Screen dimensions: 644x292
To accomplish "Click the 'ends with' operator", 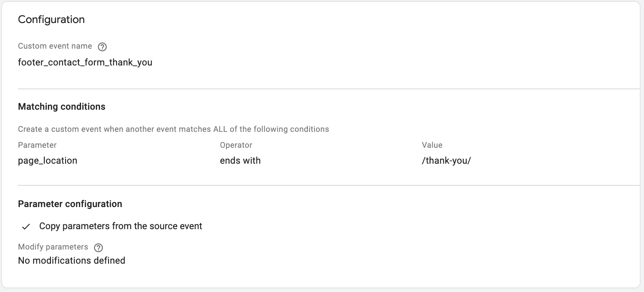I will pyautogui.click(x=240, y=161).
